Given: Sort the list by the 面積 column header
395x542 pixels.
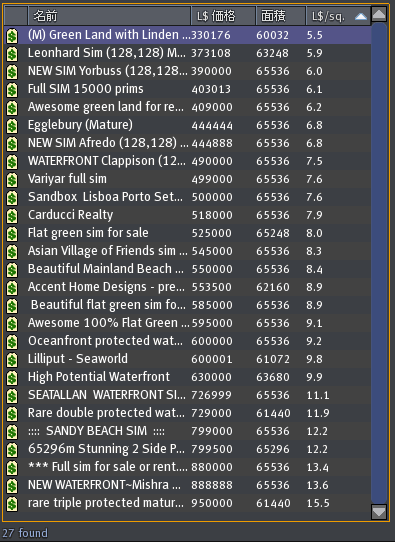Looking at the screenshot, I should pos(281,16).
